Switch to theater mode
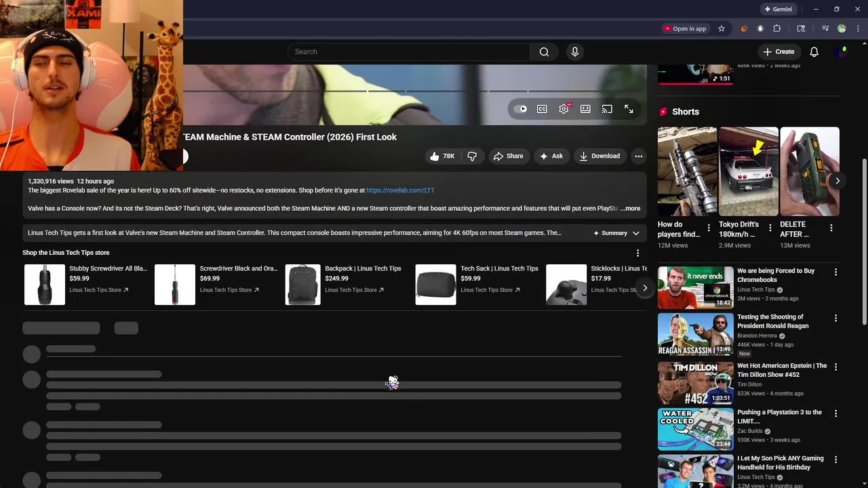The image size is (868, 488). 585,109
